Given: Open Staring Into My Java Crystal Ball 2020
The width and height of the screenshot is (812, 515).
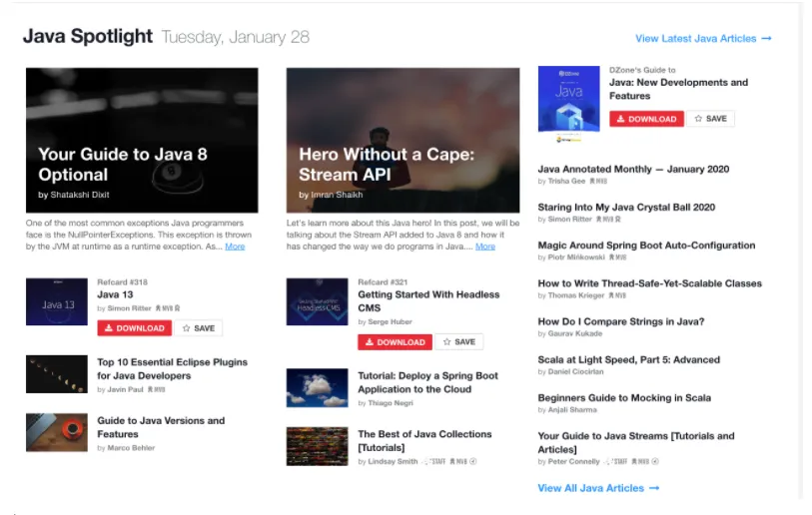Looking at the screenshot, I should coord(626,207).
